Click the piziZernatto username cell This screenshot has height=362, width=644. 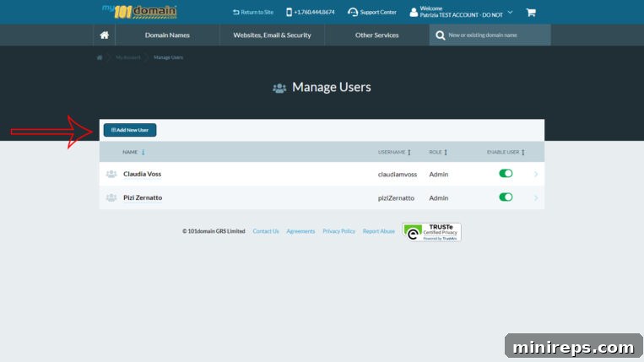(396, 198)
